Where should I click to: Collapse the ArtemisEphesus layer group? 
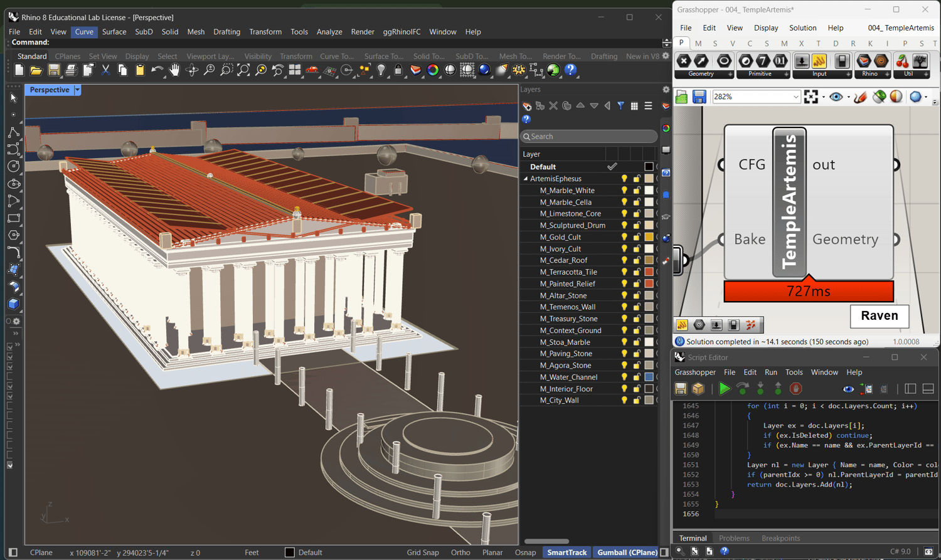pos(526,179)
